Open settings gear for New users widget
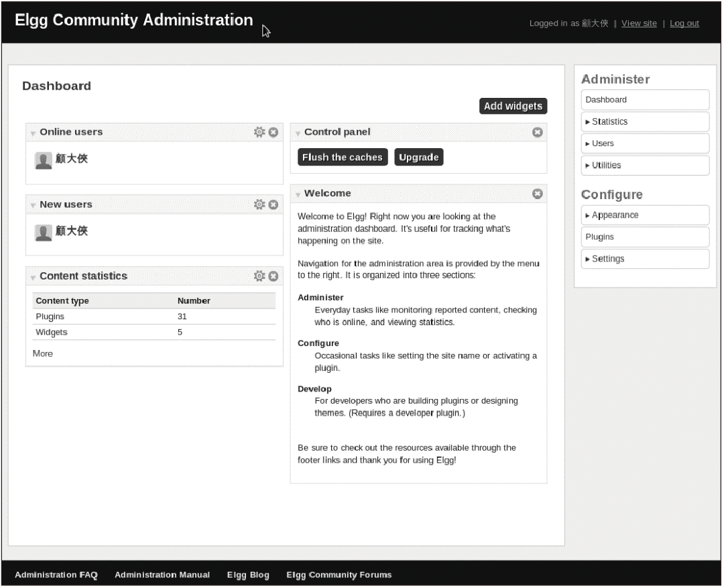The height and width of the screenshot is (588, 724). 259,204
